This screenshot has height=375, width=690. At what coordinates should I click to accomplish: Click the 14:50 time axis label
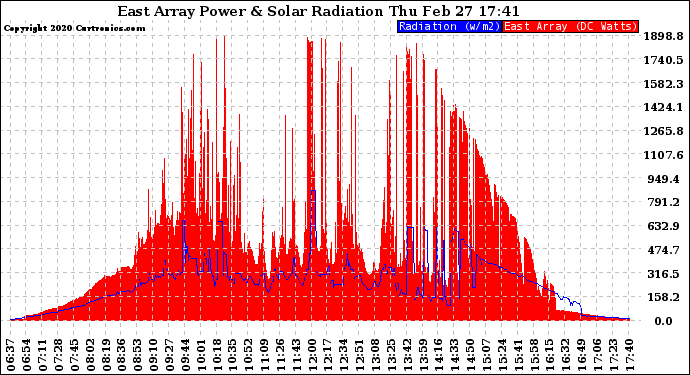click(470, 355)
